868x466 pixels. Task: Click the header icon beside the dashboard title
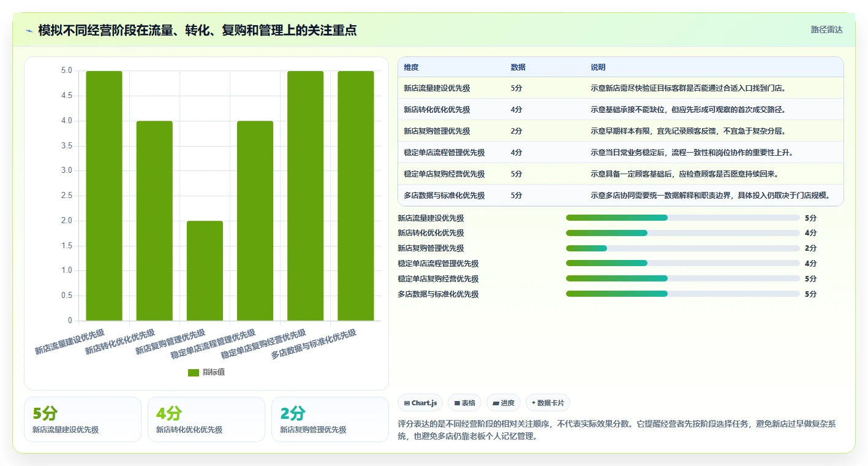[29, 31]
